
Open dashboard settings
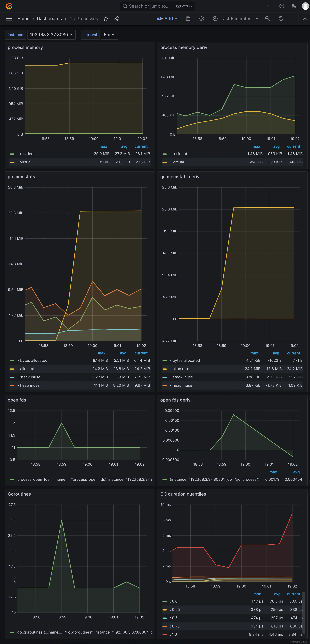[202, 19]
